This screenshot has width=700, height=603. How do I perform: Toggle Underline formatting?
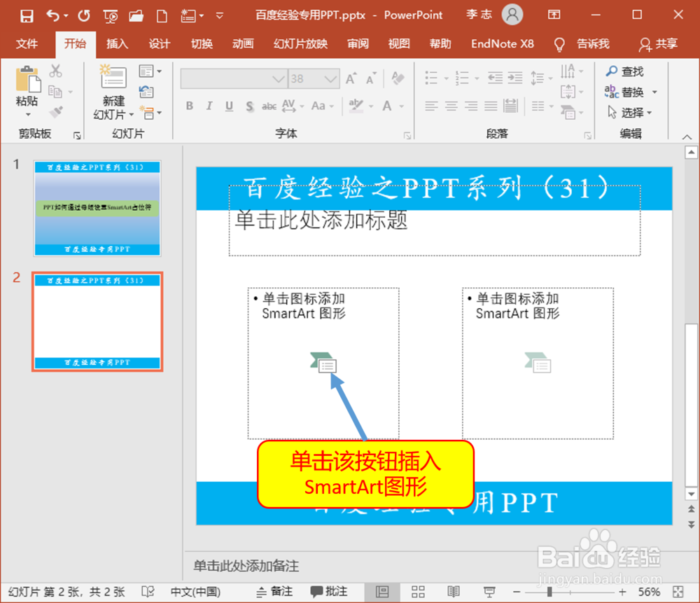[229, 106]
